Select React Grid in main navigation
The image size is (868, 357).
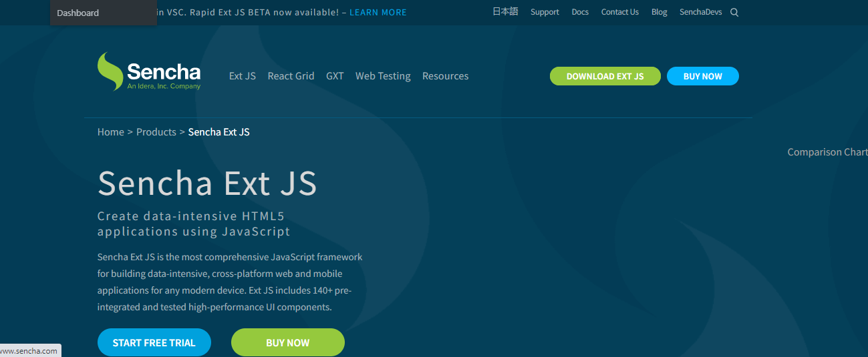pos(291,76)
